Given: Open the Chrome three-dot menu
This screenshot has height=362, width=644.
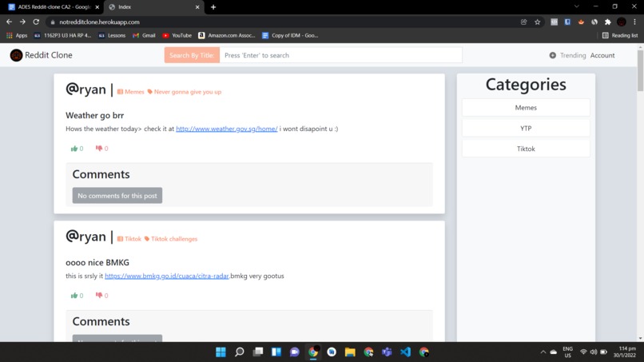Looking at the screenshot, I should [x=634, y=22].
